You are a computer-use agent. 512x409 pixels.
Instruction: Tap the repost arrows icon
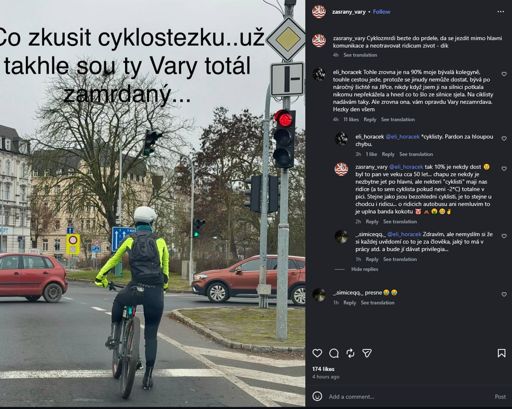point(350,353)
